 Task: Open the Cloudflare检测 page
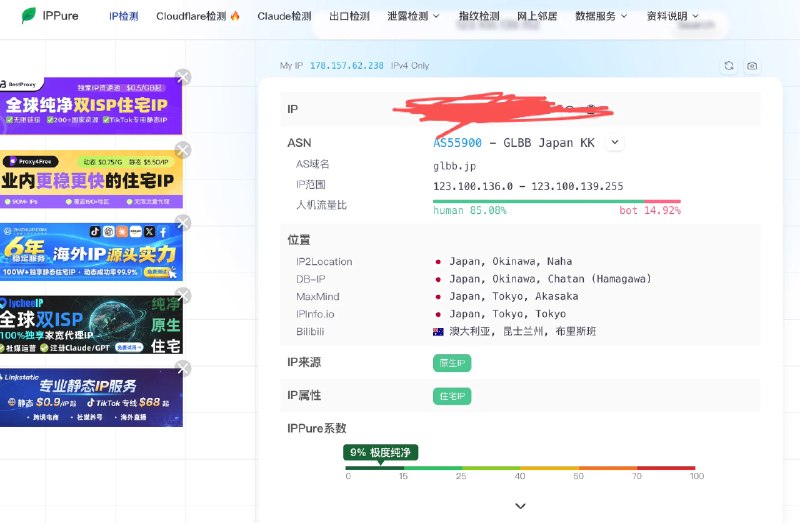pyautogui.click(x=191, y=16)
